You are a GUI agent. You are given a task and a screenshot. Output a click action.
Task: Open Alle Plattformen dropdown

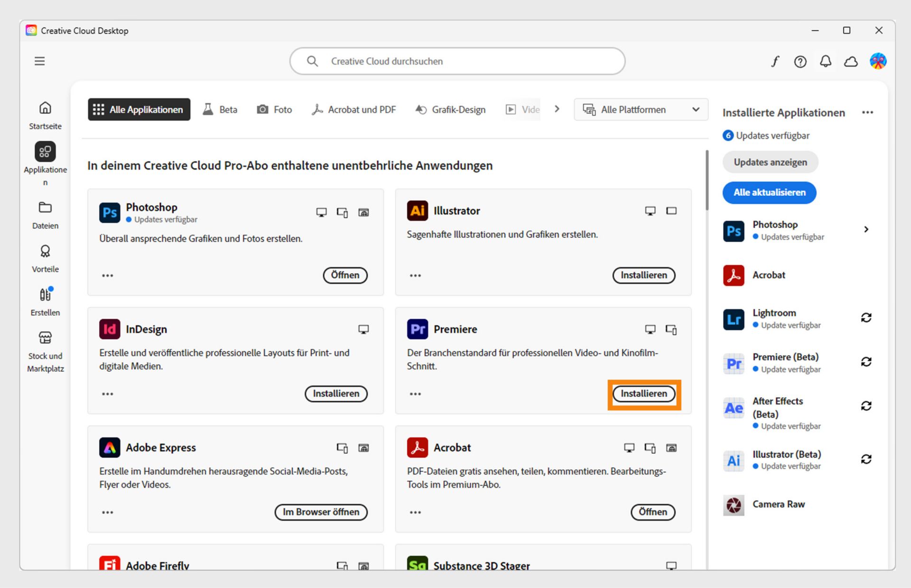click(x=641, y=110)
